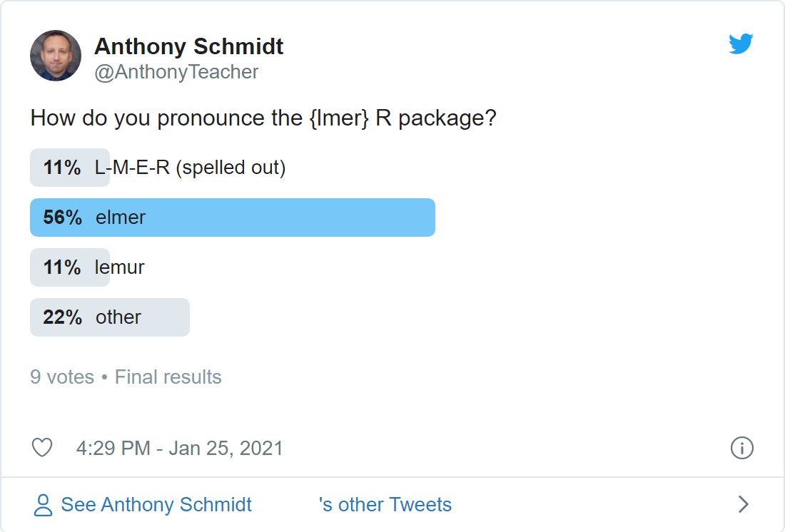Click the elmer option text
This screenshot has width=785, height=532.
(x=121, y=218)
